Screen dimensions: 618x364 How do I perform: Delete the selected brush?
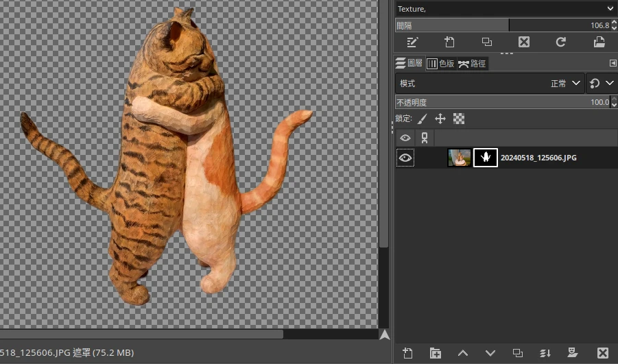(x=524, y=43)
